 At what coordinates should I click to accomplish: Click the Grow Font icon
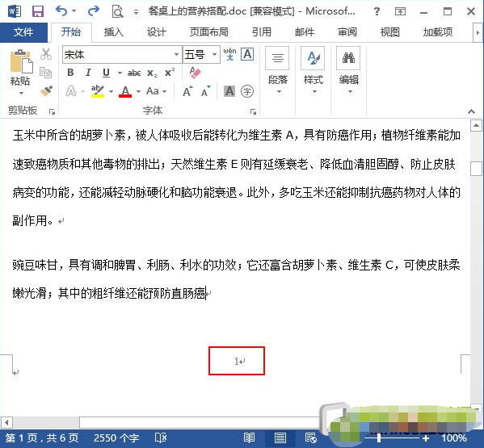187,91
